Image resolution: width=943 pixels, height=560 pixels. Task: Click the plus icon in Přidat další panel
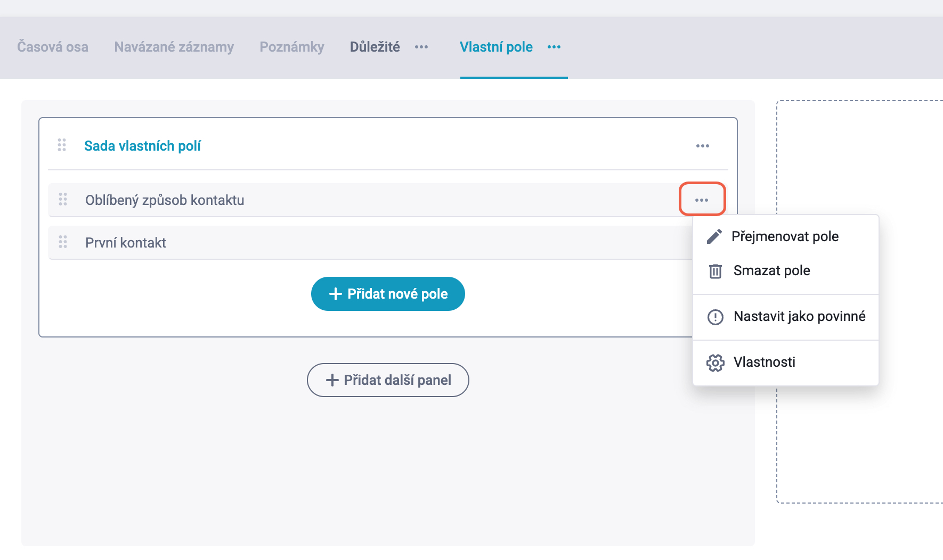click(332, 380)
